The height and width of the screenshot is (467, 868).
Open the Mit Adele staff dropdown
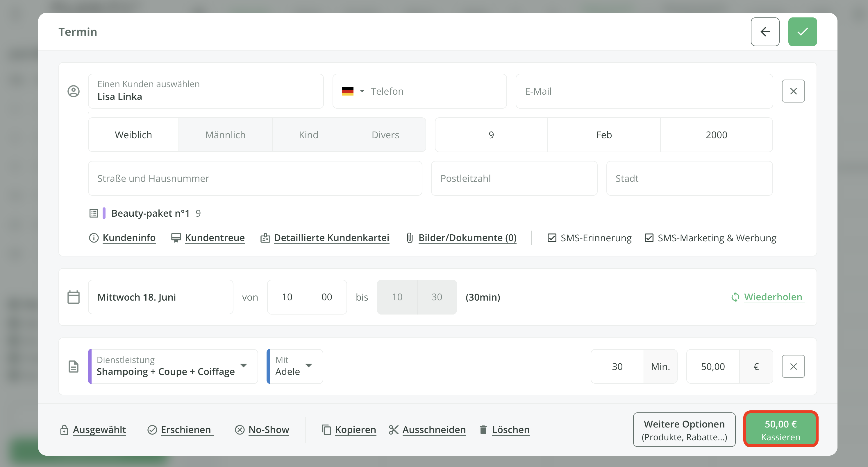(309, 366)
